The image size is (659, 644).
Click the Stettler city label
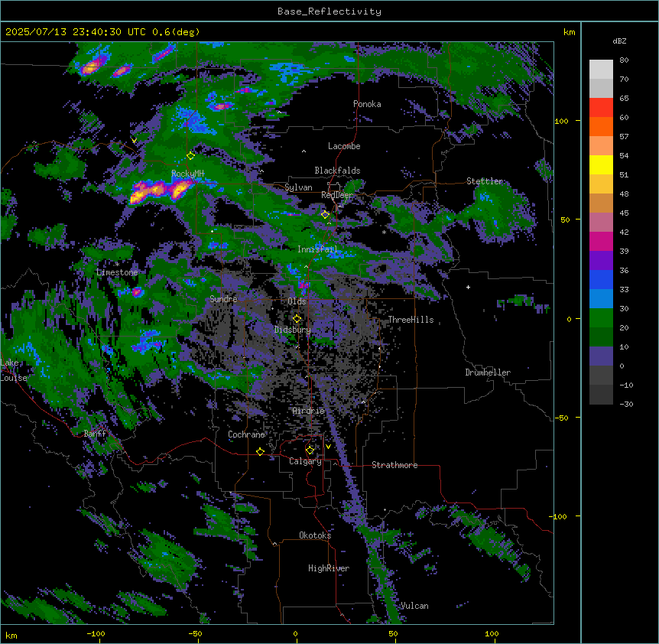click(x=485, y=181)
